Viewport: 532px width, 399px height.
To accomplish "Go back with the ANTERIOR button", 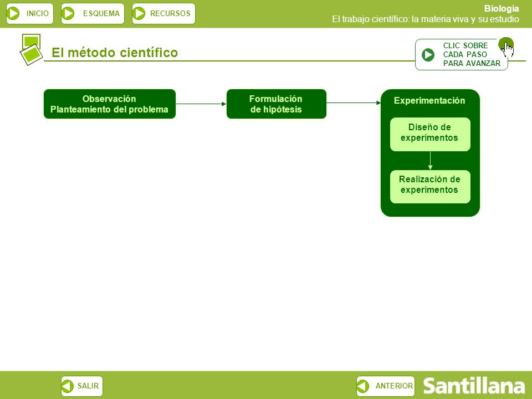I will point(386,386).
